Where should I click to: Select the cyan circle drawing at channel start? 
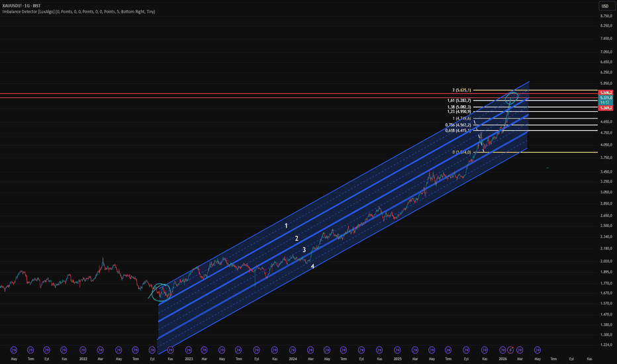(161, 291)
